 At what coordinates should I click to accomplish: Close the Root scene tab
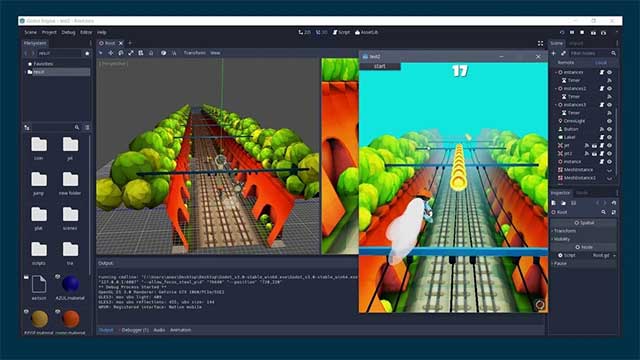pos(121,43)
